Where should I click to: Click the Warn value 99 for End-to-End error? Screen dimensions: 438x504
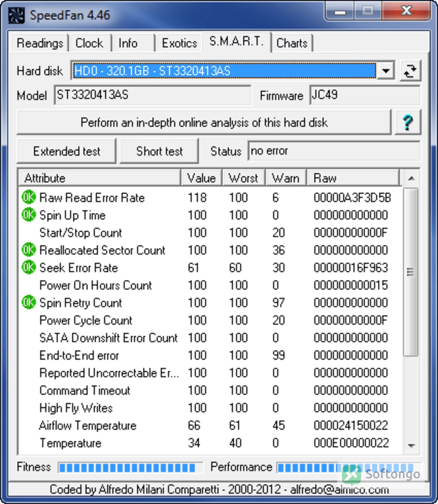click(x=278, y=355)
